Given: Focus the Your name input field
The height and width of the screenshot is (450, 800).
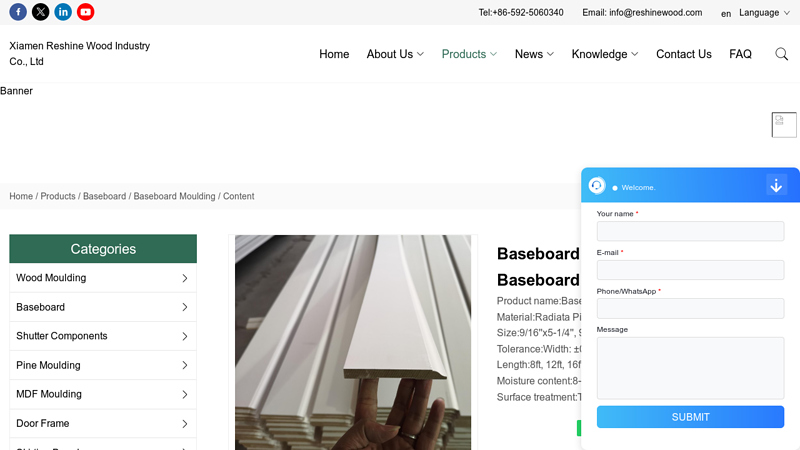Looking at the screenshot, I should [x=690, y=231].
